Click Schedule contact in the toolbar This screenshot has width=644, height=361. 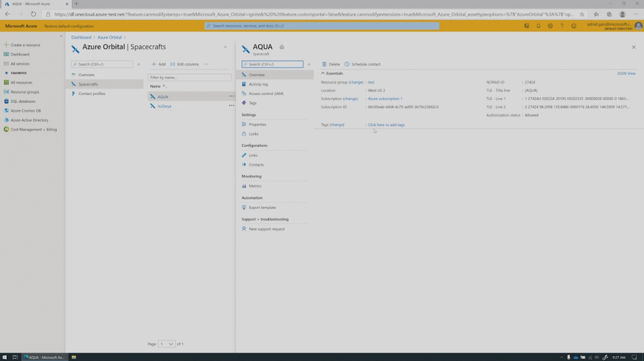362,64
